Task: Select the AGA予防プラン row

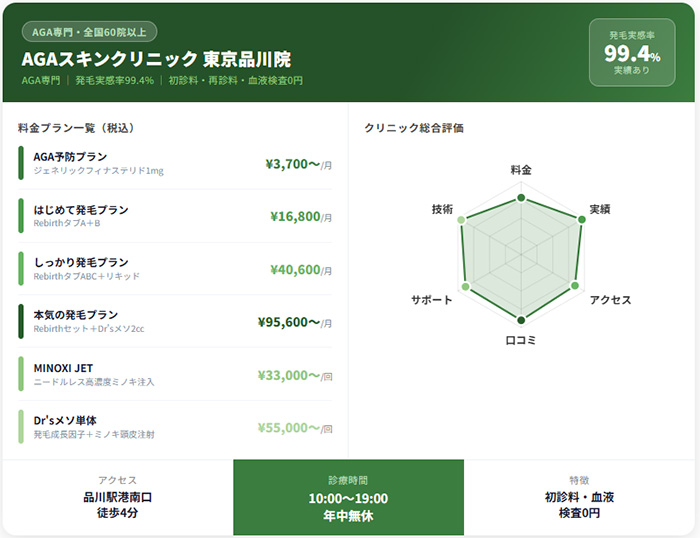Action: [x=175, y=163]
